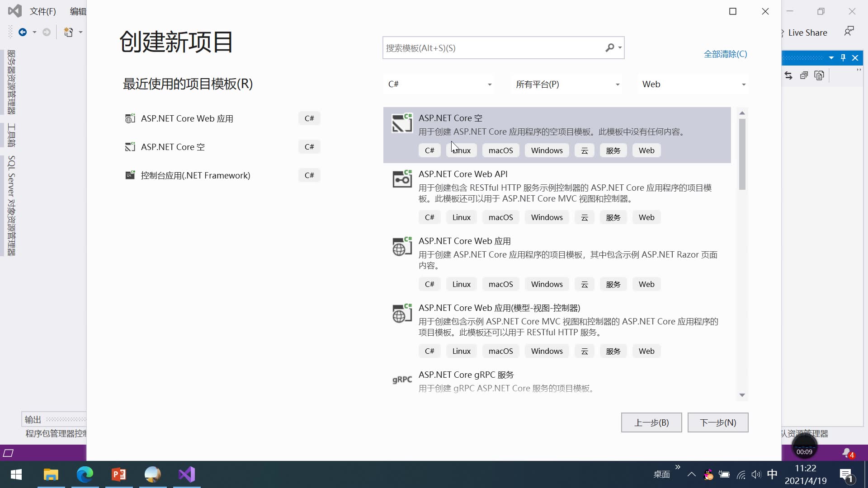Close the Solution Explorer panel
Image resolution: width=868 pixels, height=488 pixels.
coord(855,58)
